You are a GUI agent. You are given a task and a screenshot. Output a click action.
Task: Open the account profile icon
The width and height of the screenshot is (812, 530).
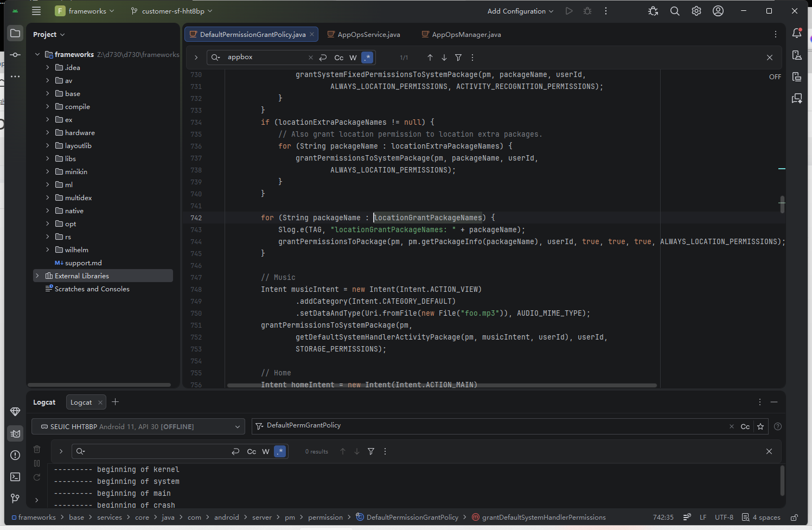tap(718, 11)
